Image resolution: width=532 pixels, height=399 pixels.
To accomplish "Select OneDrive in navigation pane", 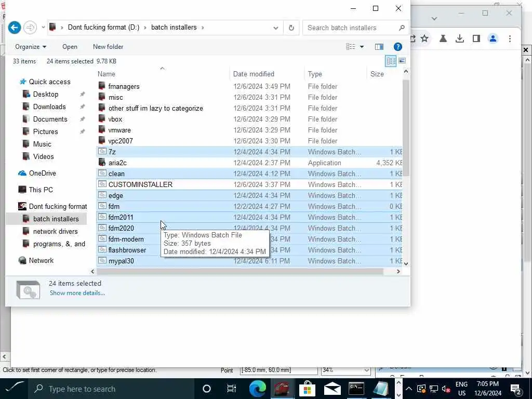I will coord(42,174).
